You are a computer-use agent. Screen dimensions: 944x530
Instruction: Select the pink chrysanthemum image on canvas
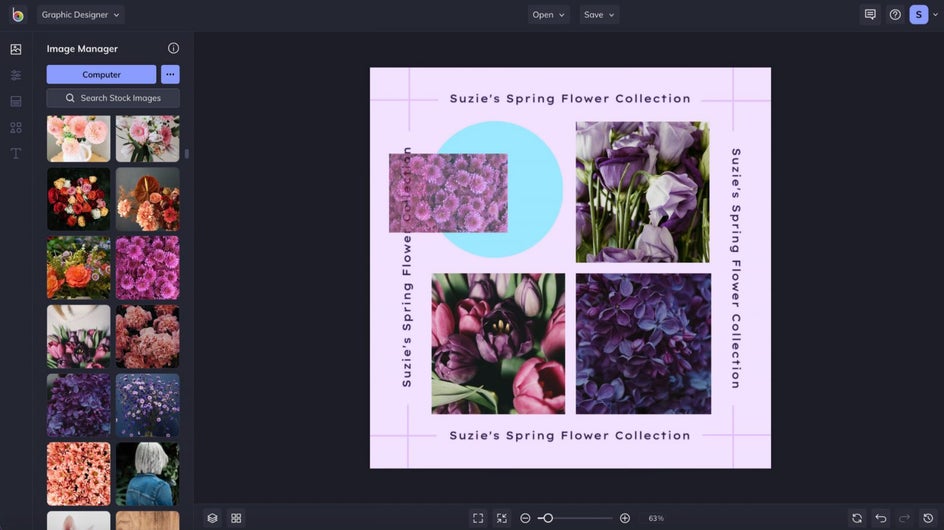448,193
